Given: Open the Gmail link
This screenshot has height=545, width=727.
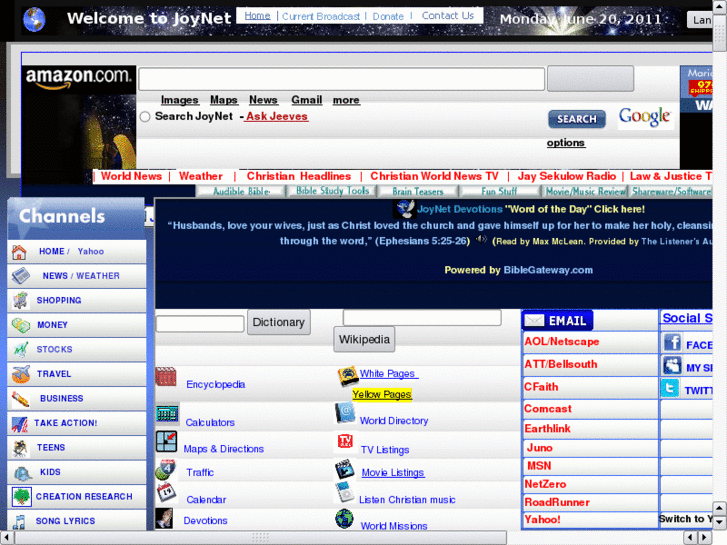Looking at the screenshot, I should point(306,100).
